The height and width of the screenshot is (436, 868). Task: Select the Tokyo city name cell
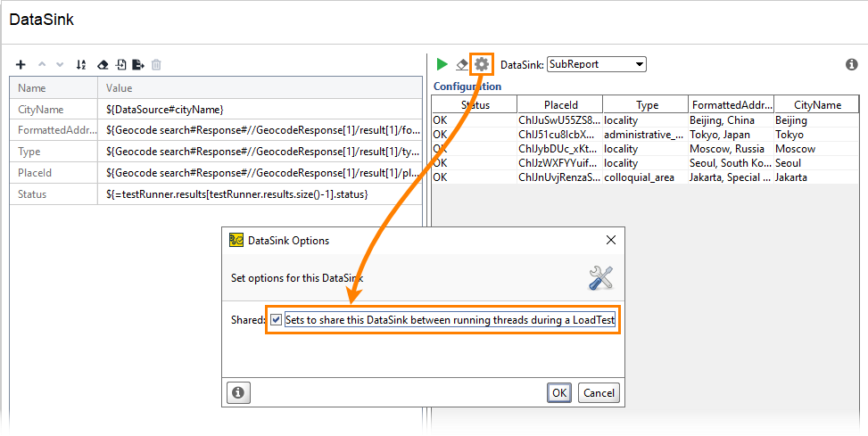click(x=817, y=135)
